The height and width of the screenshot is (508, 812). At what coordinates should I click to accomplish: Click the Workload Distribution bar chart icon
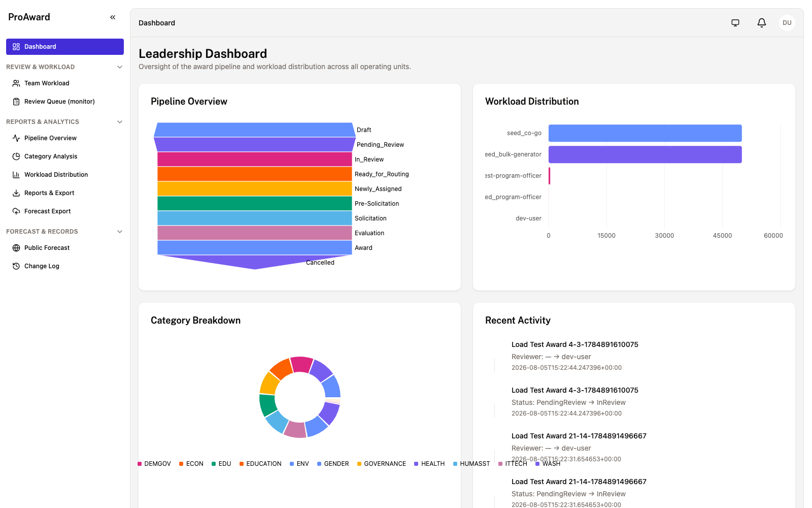point(16,175)
